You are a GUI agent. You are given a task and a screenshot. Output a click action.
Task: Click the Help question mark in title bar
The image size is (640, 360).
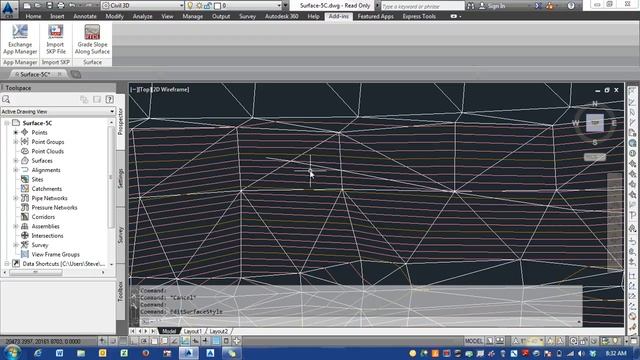tap(571, 6)
